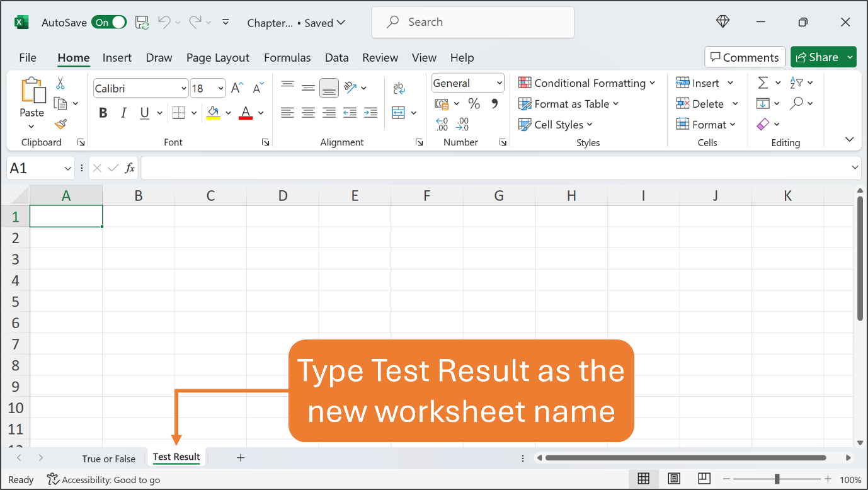Decrease font size with smaller A icon
This screenshot has width=868, height=490.
click(257, 88)
